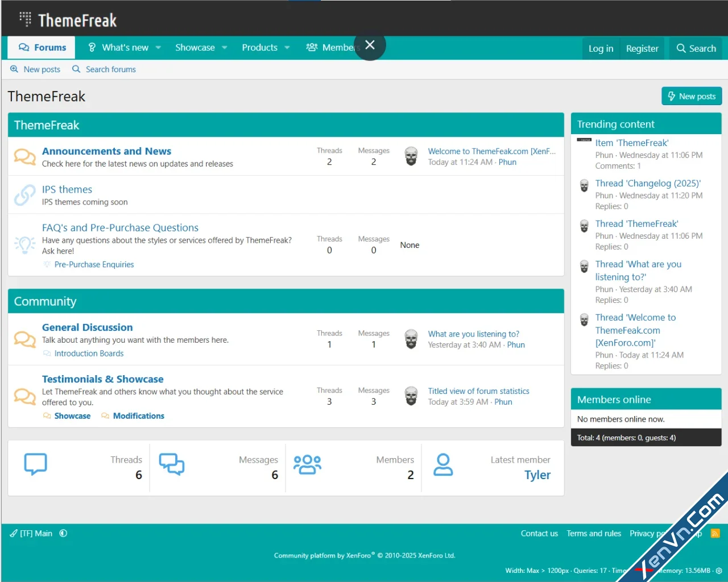Click the Messages statistics double-bubble icon
The height and width of the screenshot is (582, 728).
pyautogui.click(x=171, y=464)
